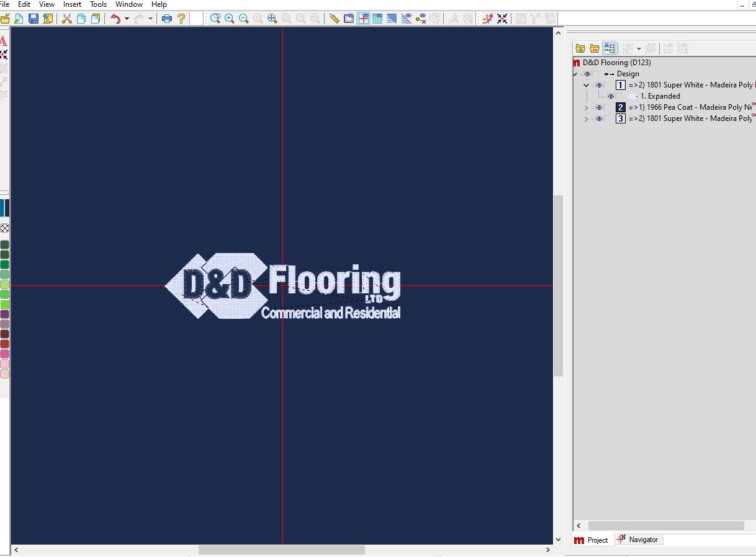Open a design file with the folder icon
The height and width of the screenshot is (557, 756).
[5, 19]
